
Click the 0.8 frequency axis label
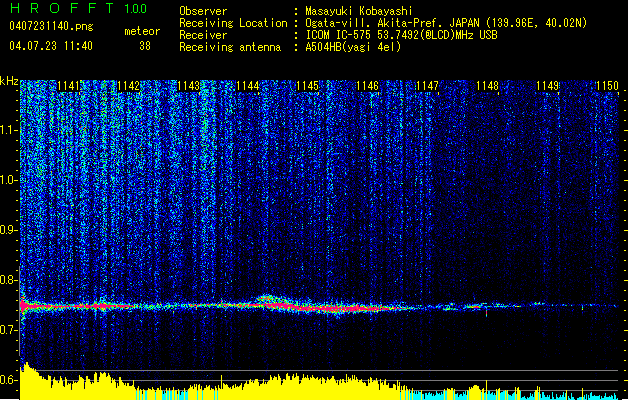(x=9, y=280)
